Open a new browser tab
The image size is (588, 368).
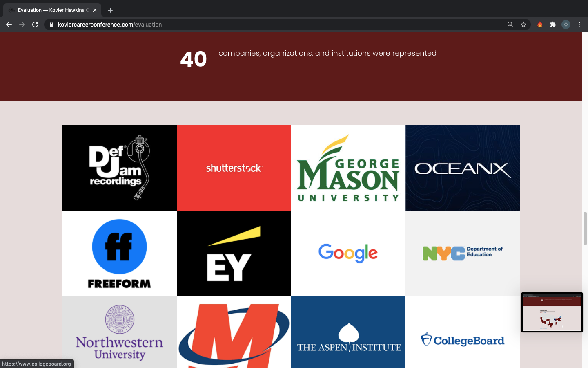coord(110,10)
